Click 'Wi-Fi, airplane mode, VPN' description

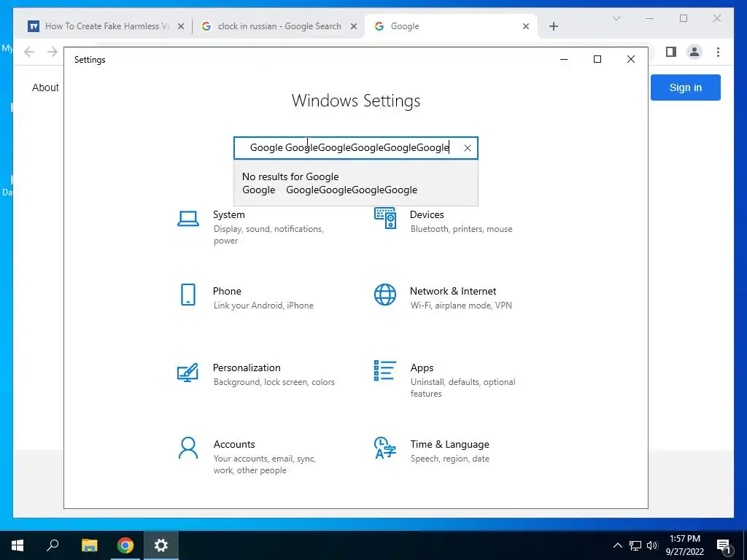click(x=461, y=306)
